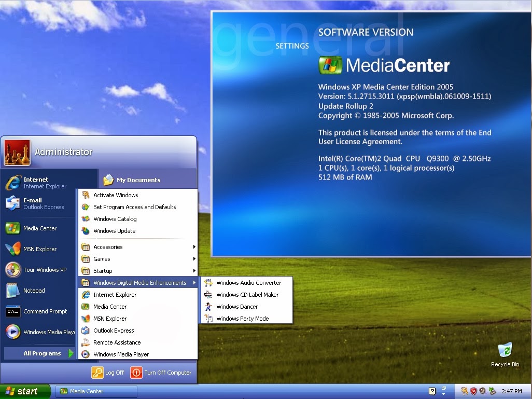This screenshot has width=532, height=399.
Task: Expand Windows Digital Media Enhancements submenu
Action: [138, 283]
